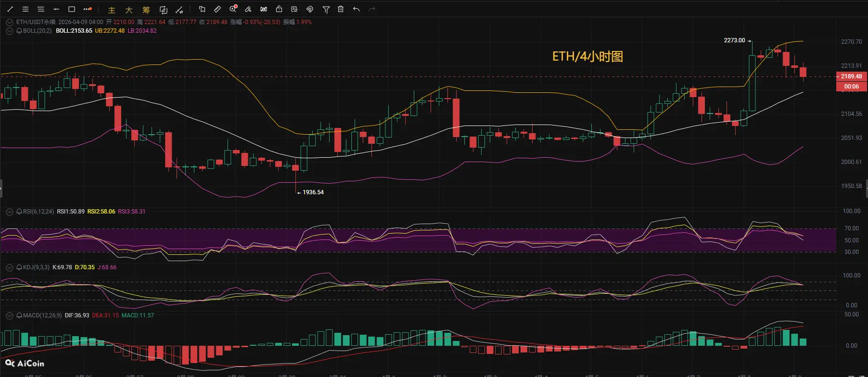Toggle the MACD alert bell

pyautogui.click(x=19, y=315)
